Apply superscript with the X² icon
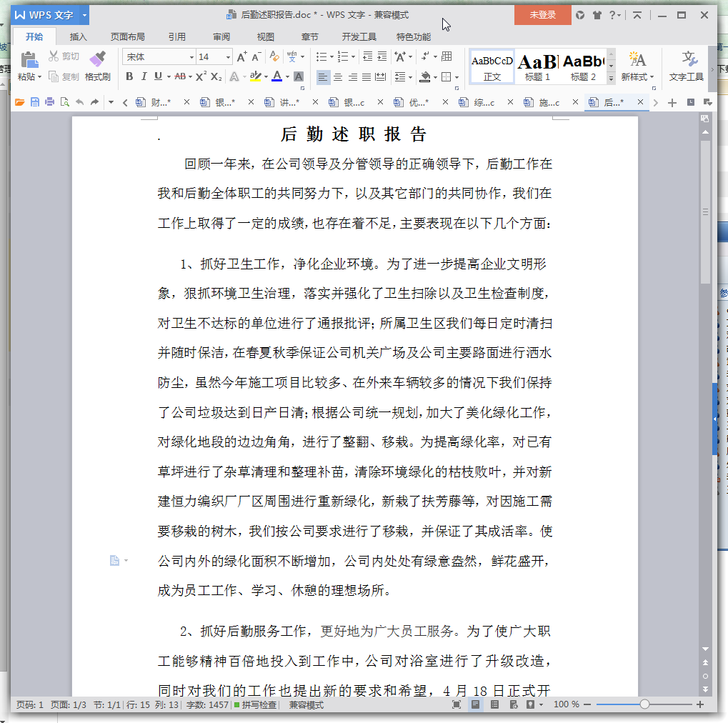This screenshot has height=723, width=728. pos(201,76)
